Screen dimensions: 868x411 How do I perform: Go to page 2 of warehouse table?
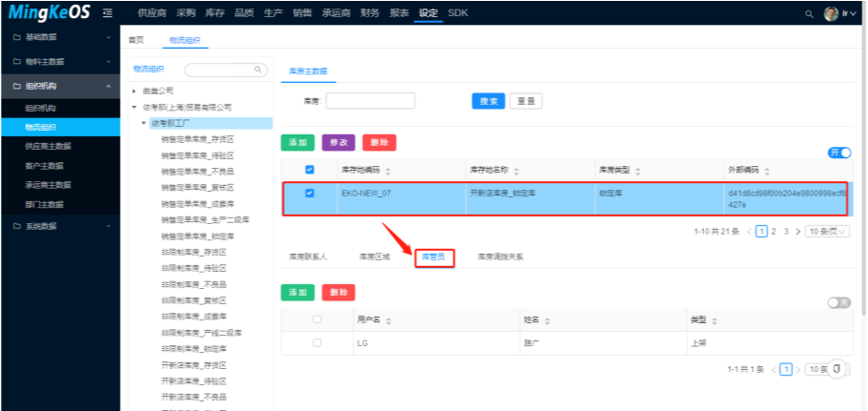point(774,232)
